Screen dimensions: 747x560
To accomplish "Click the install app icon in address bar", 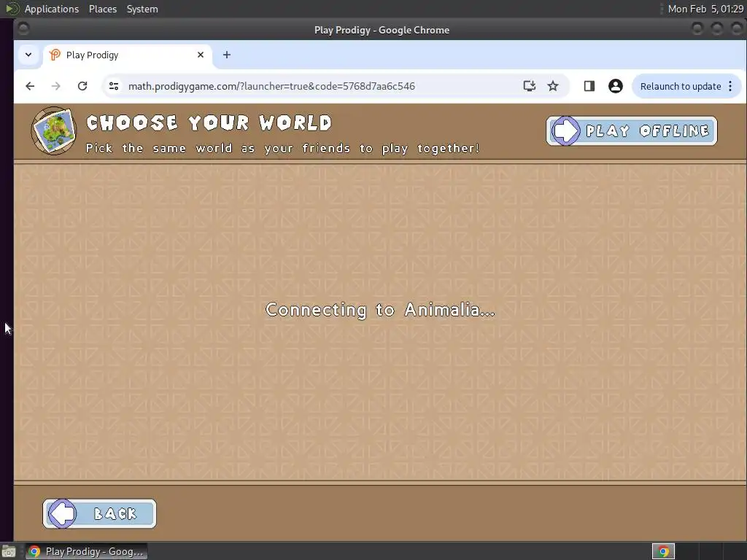I will (x=530, y=86).
